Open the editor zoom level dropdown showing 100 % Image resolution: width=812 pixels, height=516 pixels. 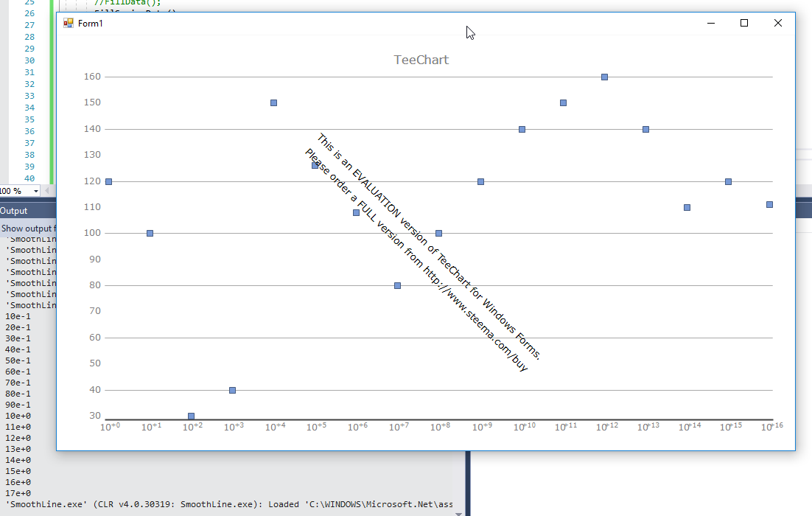click(35, 191)
